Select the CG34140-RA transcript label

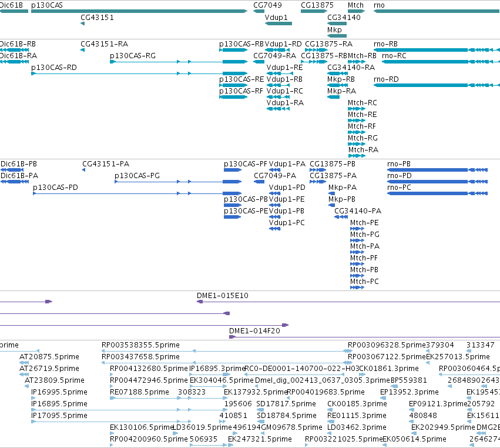tap(351, 68)
